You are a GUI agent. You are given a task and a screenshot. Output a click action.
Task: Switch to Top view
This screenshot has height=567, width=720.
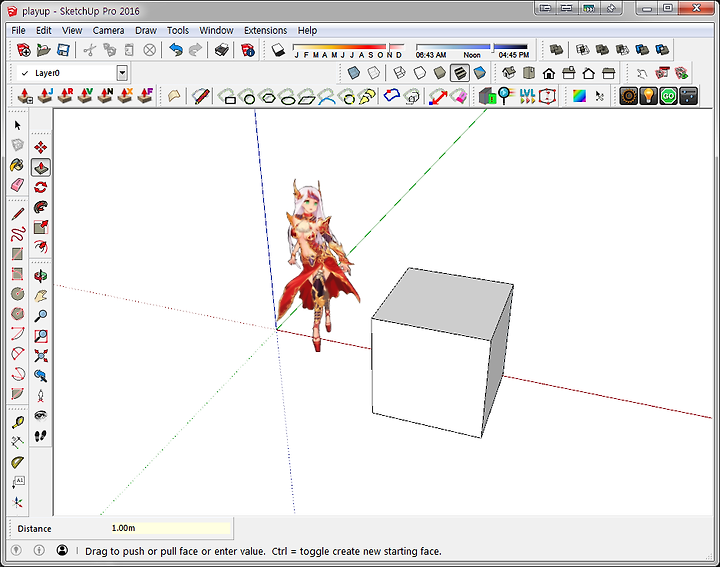[529, 73]
